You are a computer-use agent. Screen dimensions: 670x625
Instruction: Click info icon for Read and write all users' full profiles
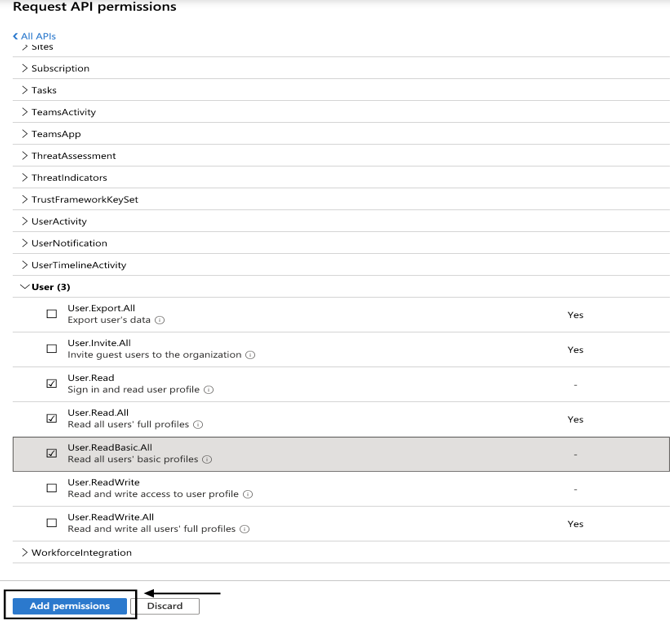click(244, 529)
